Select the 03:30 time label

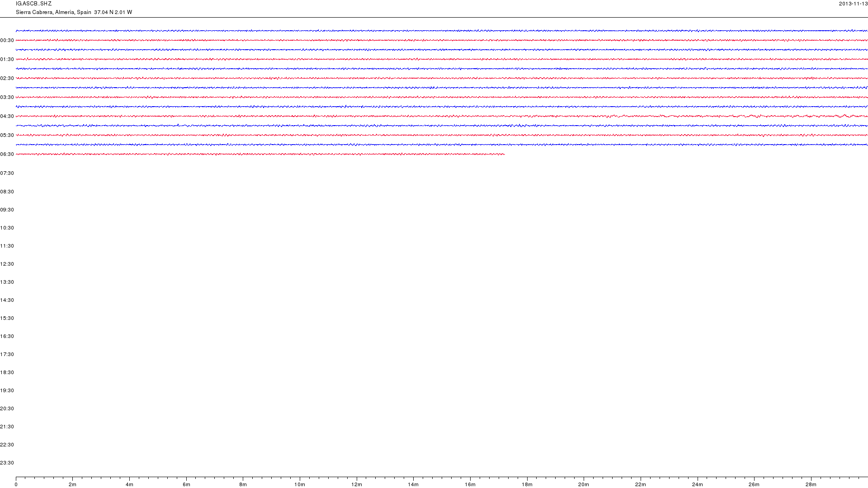pos(7,97)
